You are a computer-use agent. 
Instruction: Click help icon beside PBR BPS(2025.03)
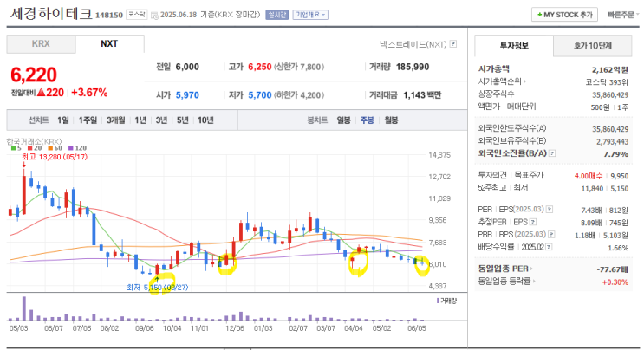coord(551,234)
